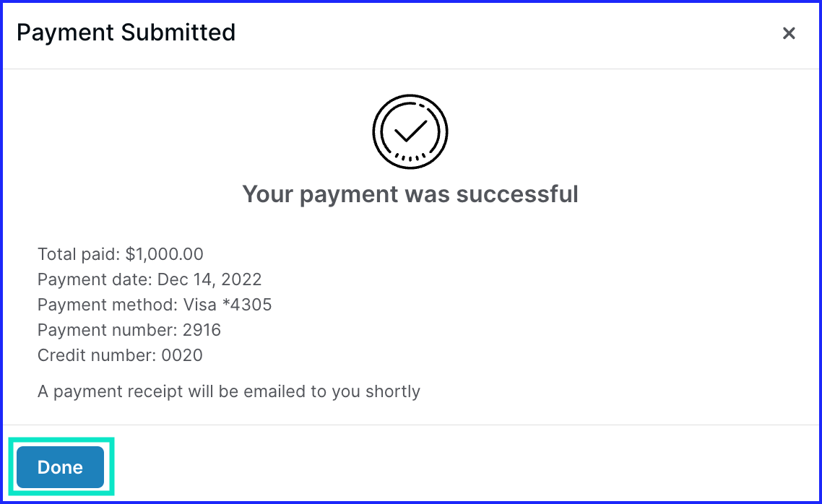
Task: Select credit number value 0020
Action: 182,355
